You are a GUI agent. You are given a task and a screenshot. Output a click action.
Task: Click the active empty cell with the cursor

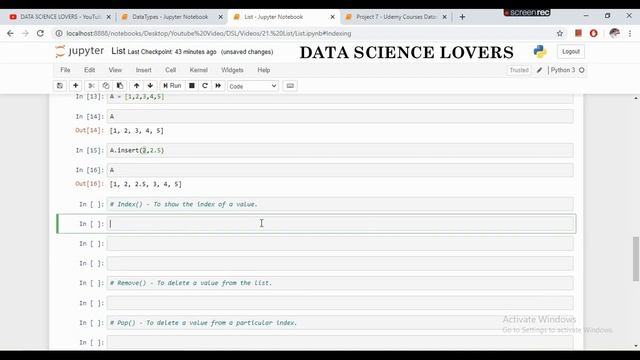point(340,224)
